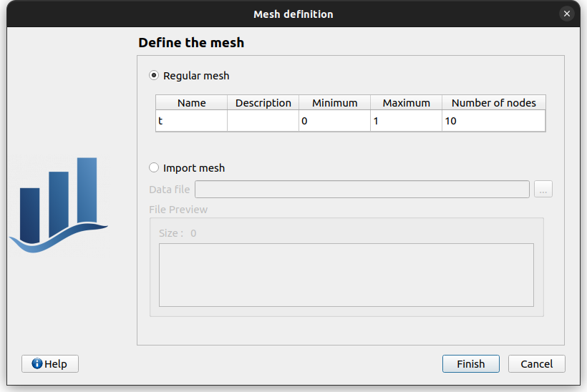Open Help using the info button
This screenshot has height=392, width=587.
pos(50,364)
